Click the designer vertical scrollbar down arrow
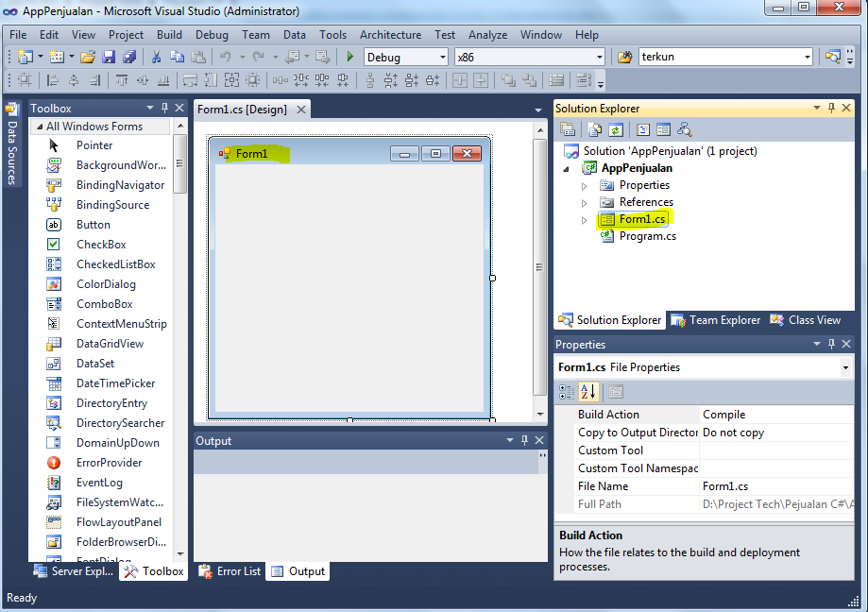The height and width of the screenshot is (612, 868). (x=540, y=414)
